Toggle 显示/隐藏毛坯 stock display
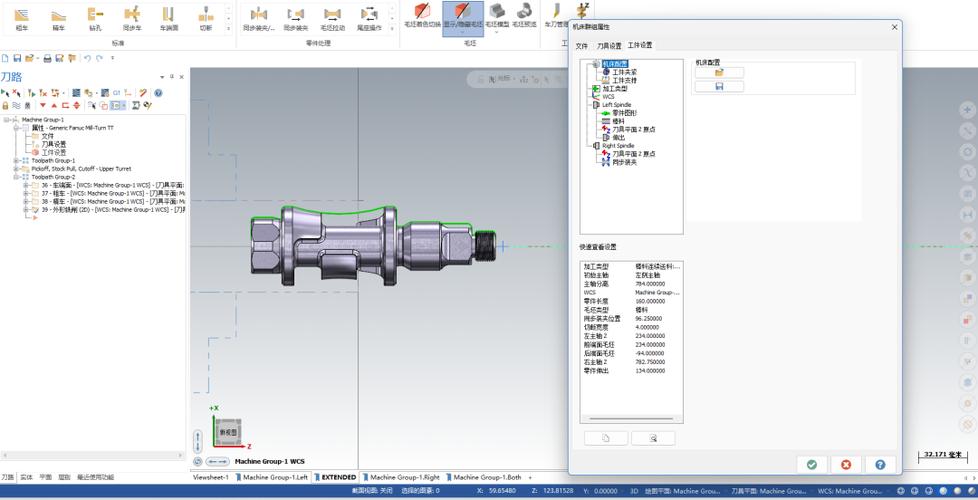Image resolution: width=978 pixels, height=500 pixels. coord(463,17)
